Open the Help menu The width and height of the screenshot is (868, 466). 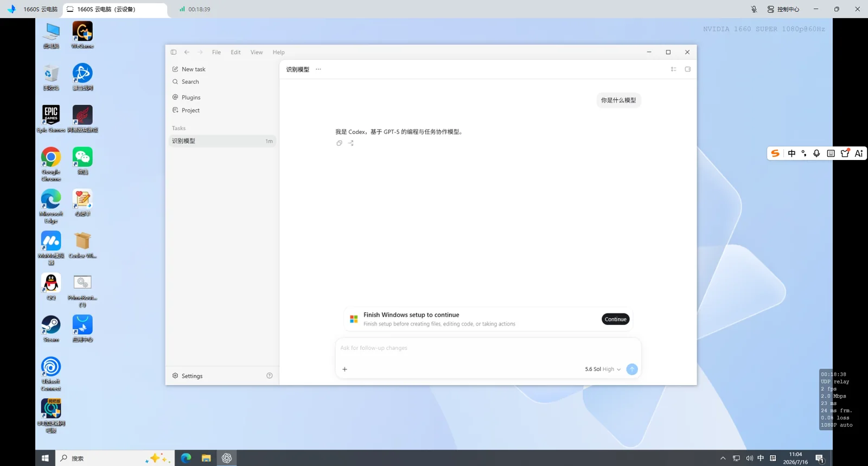click(278, 52)
